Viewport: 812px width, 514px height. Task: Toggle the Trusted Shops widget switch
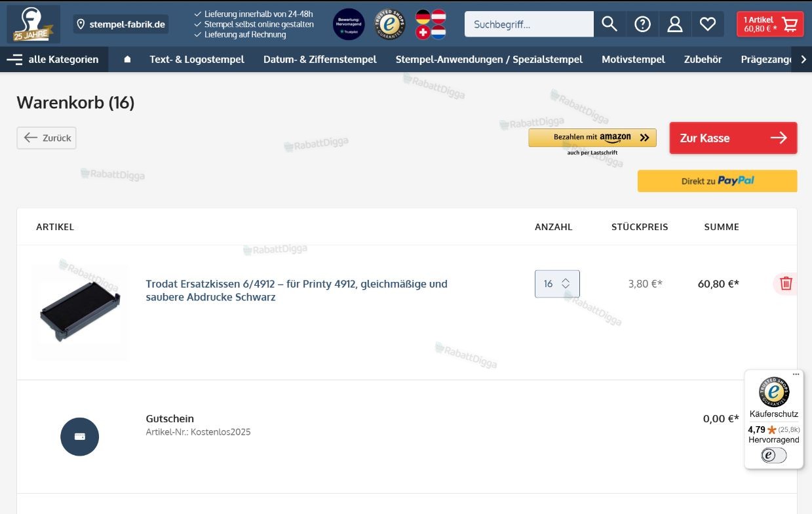774,455
